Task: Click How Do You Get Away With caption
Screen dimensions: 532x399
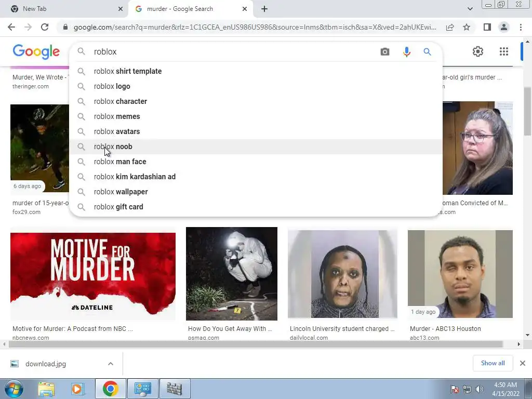Action: (230, 329)
